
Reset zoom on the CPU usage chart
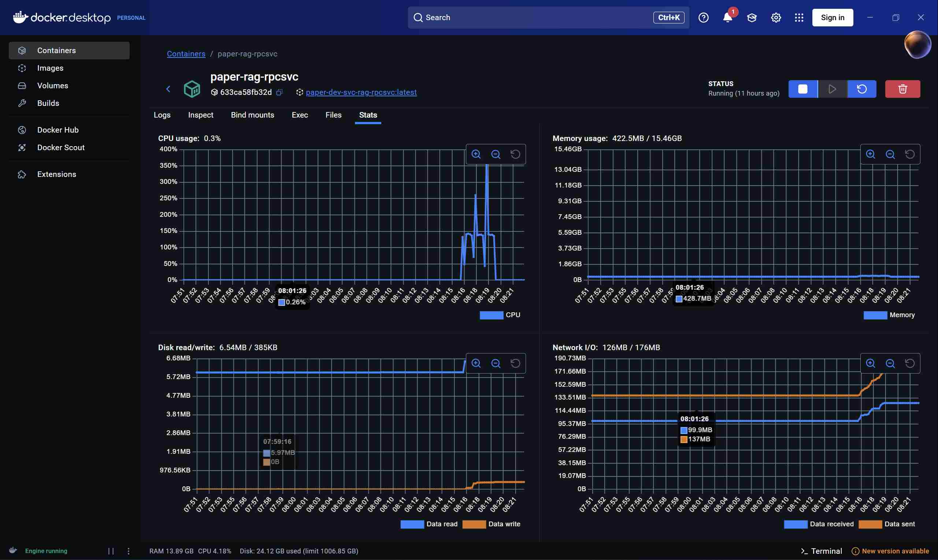tap(515, 154)
